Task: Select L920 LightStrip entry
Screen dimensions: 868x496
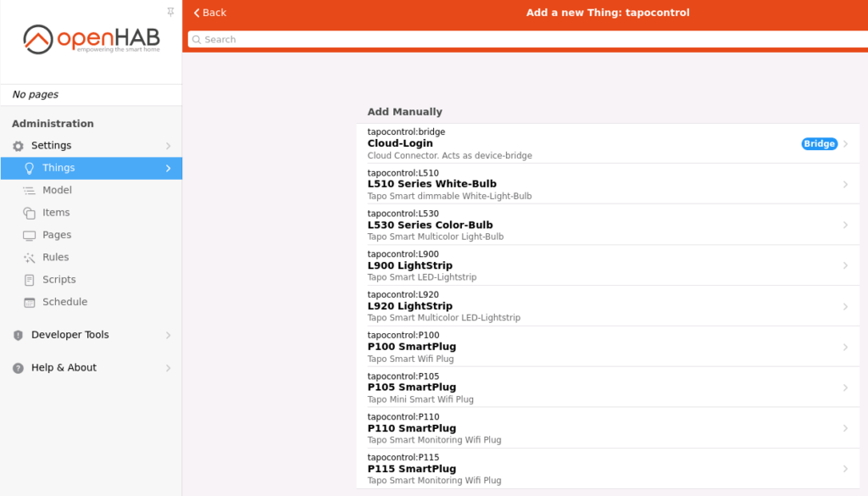Action: point(608,305)
